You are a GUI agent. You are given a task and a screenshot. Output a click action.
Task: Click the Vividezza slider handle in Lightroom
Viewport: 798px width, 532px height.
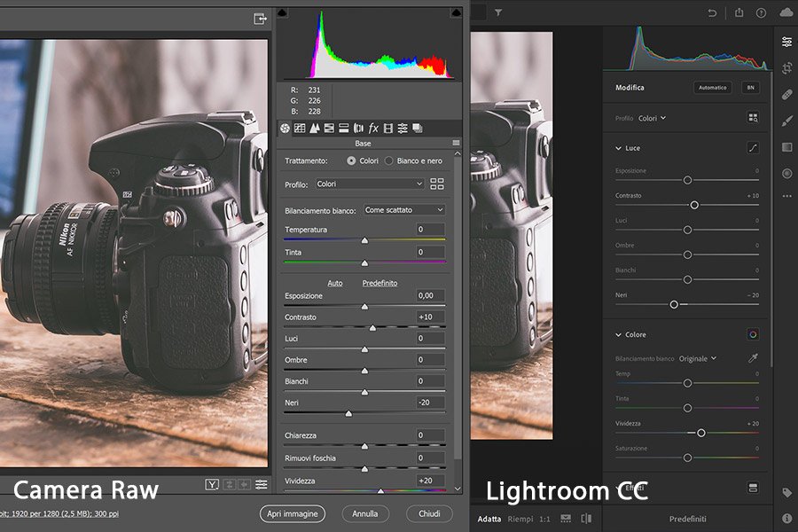(x=700, y=433)
